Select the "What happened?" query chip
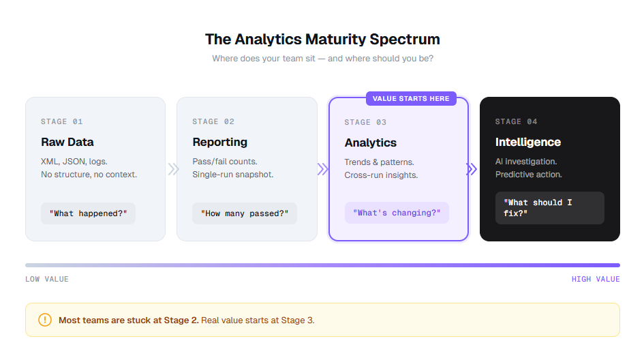 88,213
